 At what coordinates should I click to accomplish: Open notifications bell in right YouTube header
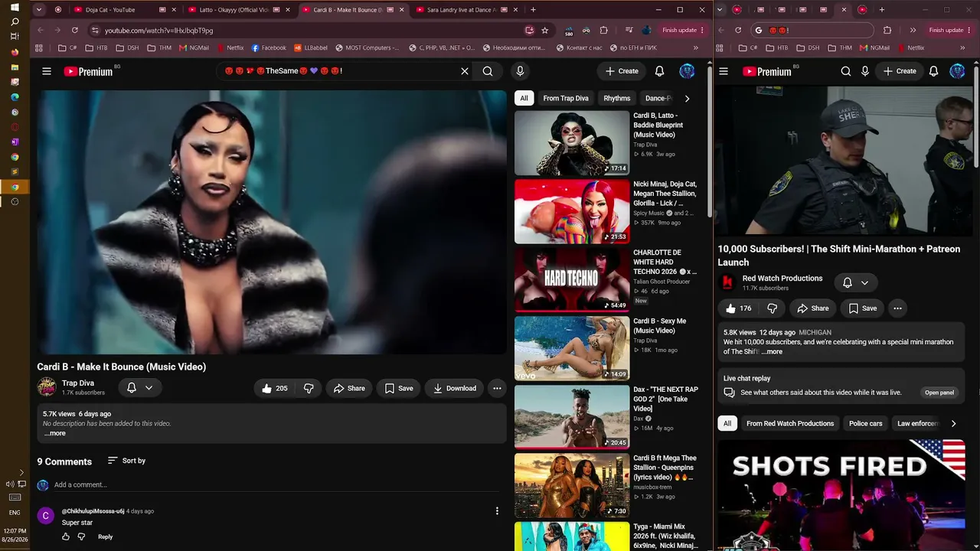coord(933,71)
